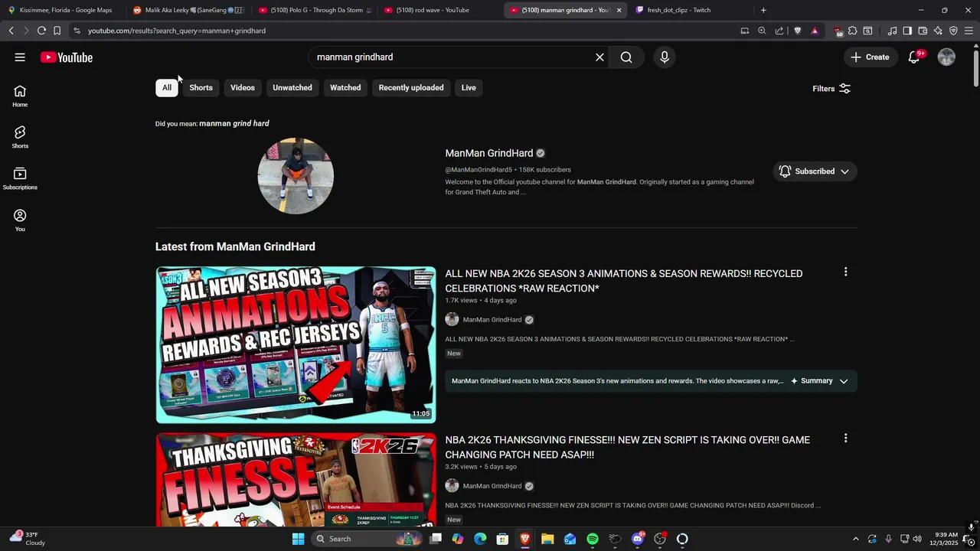This screenshot has height=551, width=980.
Task: Go to Home in the sidebar
Action: [20, 96]
